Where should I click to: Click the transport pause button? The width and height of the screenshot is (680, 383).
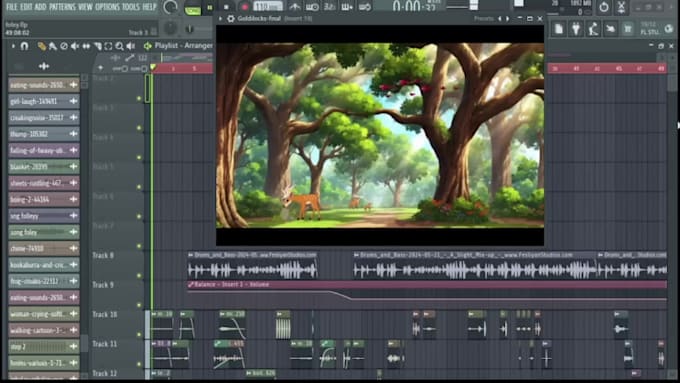click(210, 7)
